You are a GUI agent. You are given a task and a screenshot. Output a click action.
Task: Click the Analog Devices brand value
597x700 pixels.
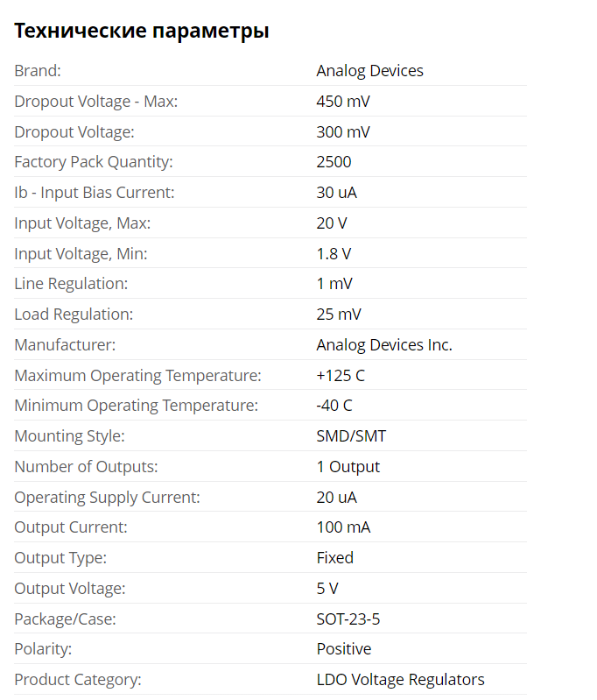369,71
